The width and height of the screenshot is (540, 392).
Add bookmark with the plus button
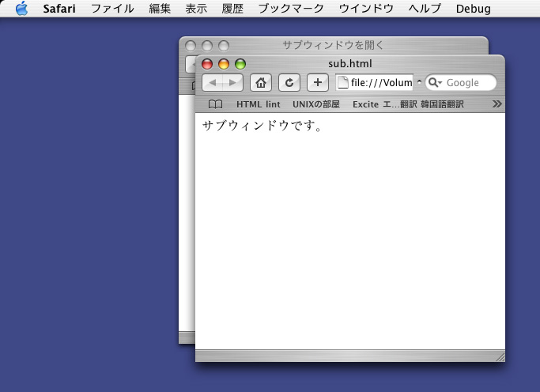coord(318,83)
